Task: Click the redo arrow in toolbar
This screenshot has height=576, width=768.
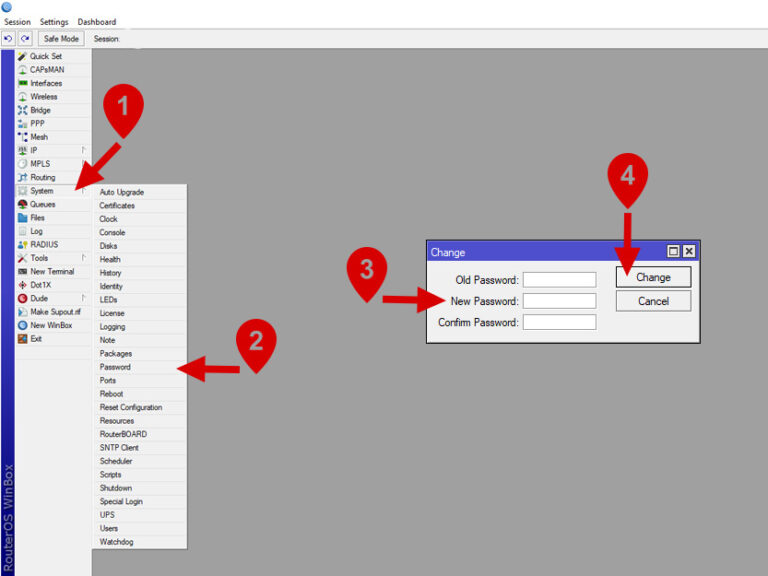Action: coord(25,39)
